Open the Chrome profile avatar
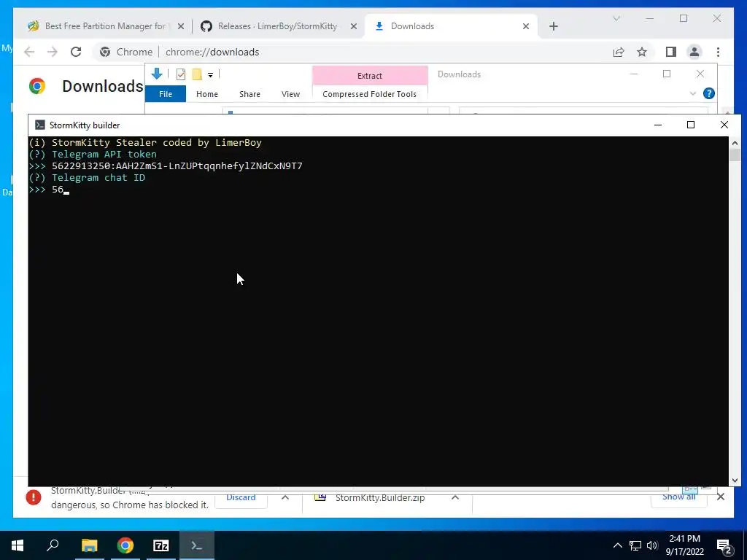Image resolution: width=747 pixels, height=560 pixels. (x=694, y=52)
